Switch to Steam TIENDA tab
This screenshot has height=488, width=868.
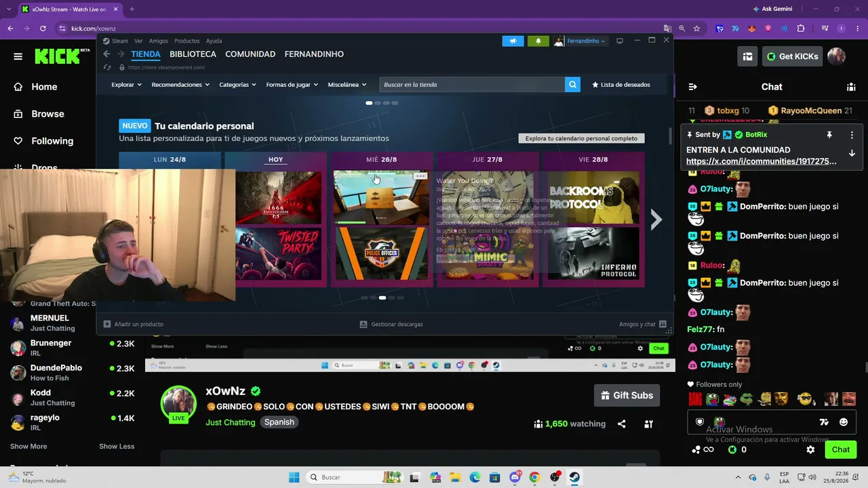146,54
